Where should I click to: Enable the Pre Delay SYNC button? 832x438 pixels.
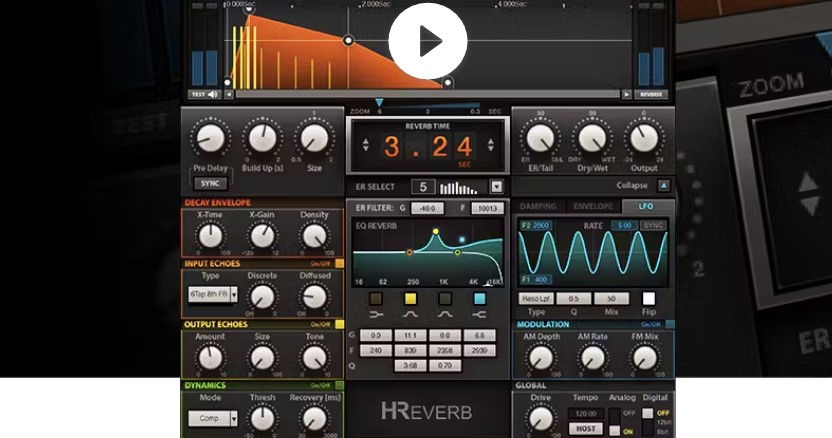[x=211, y=183]
